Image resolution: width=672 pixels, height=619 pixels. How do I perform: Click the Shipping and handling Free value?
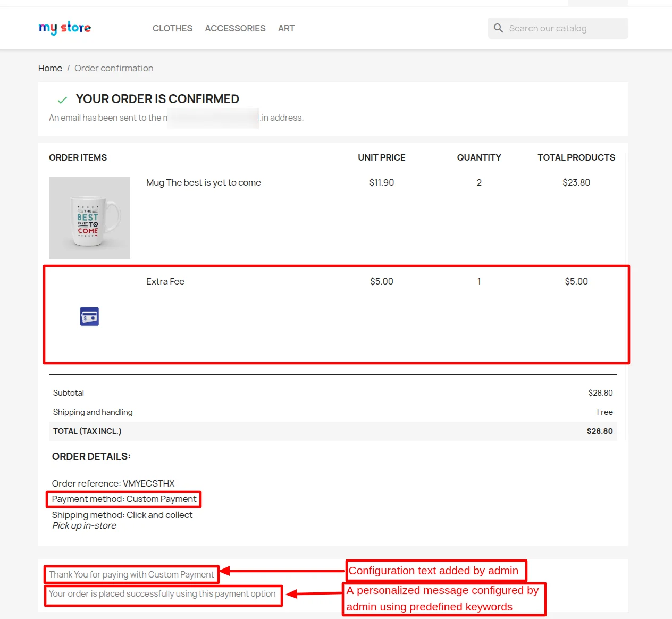pyautogui.click(x=604, y=412)
